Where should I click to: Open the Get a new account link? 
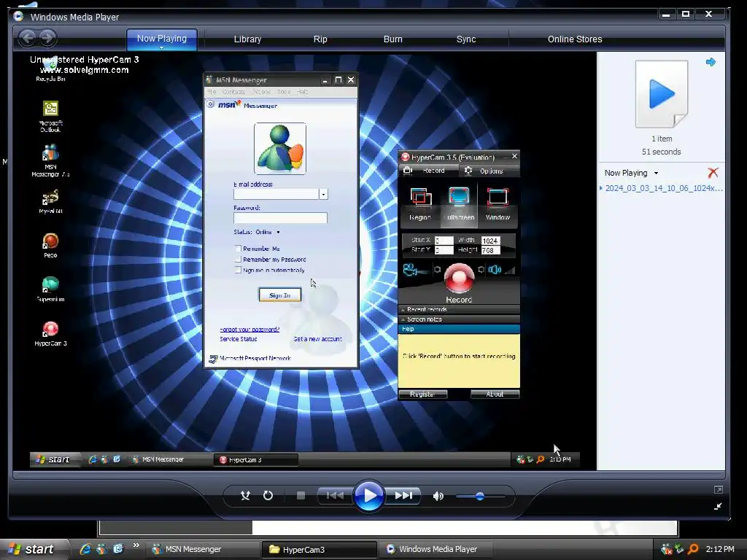318,339
